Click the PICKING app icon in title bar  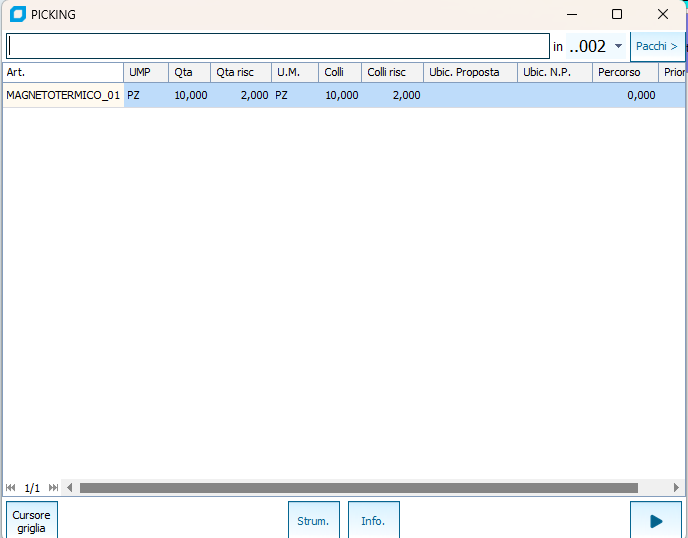[18, 14]
